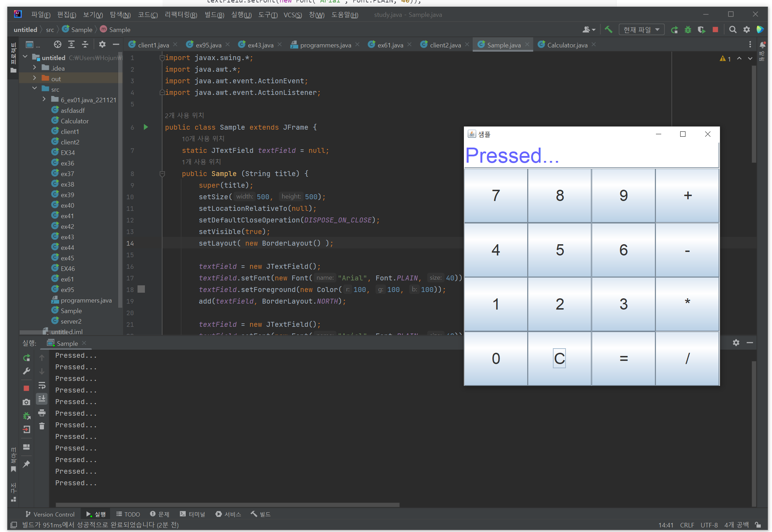This screenshot has height=532, width=772.
Task: Click the Debug bug icon in toolbar
Action: (688, 30)
